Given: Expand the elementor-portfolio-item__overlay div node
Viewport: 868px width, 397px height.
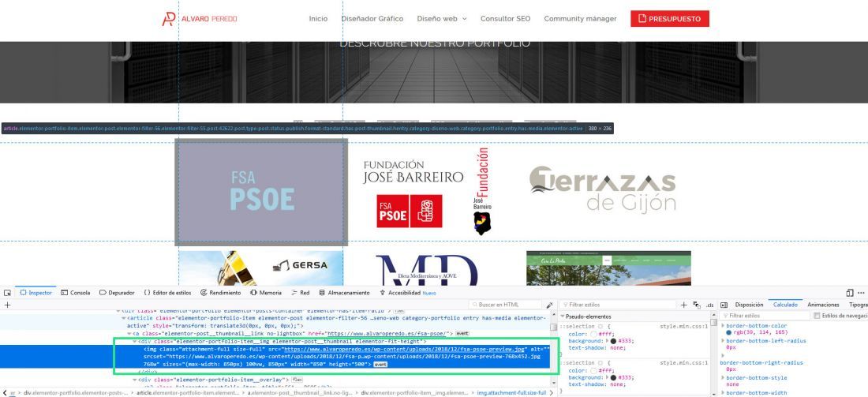Looking at the screenshot, I should pos(134,380).
